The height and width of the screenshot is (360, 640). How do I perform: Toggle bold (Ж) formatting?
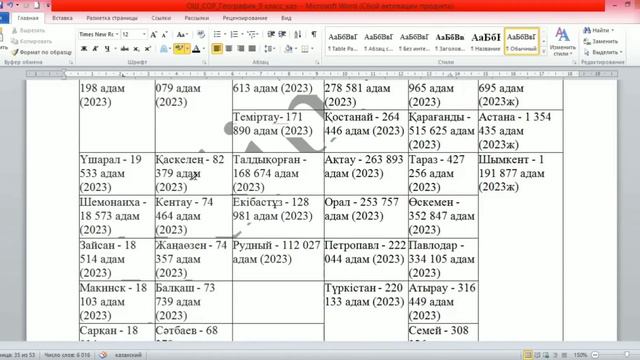point(84,49)
